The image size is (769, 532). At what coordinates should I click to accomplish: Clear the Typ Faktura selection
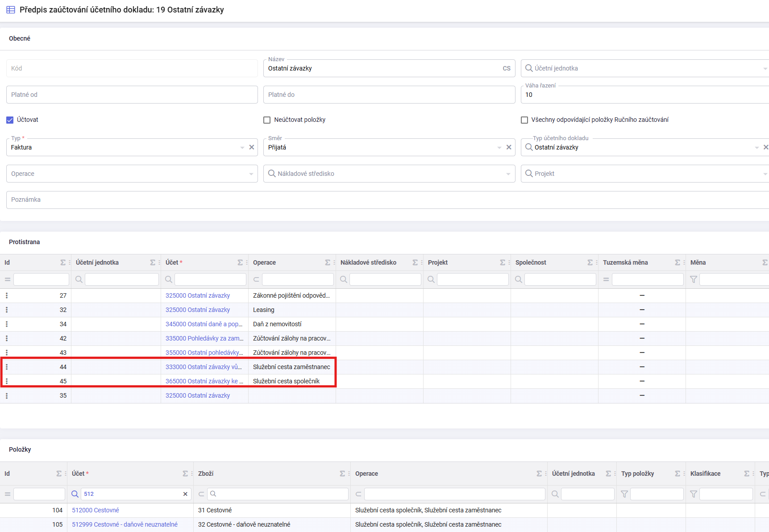coord(252,147)
